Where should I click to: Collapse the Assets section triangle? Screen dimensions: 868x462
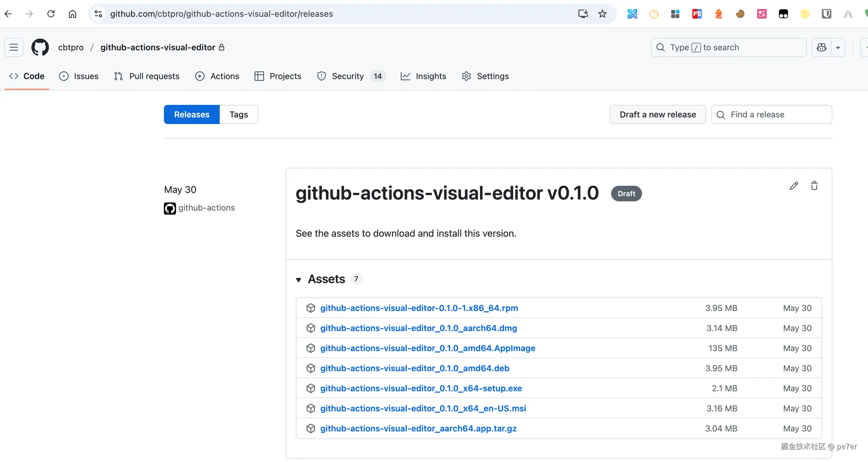tap(298, 280)
